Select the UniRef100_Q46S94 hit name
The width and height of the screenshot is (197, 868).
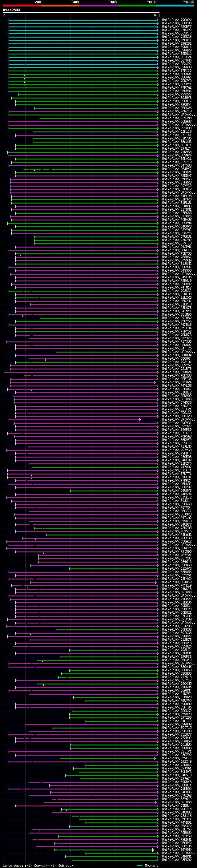click(177, 494)
